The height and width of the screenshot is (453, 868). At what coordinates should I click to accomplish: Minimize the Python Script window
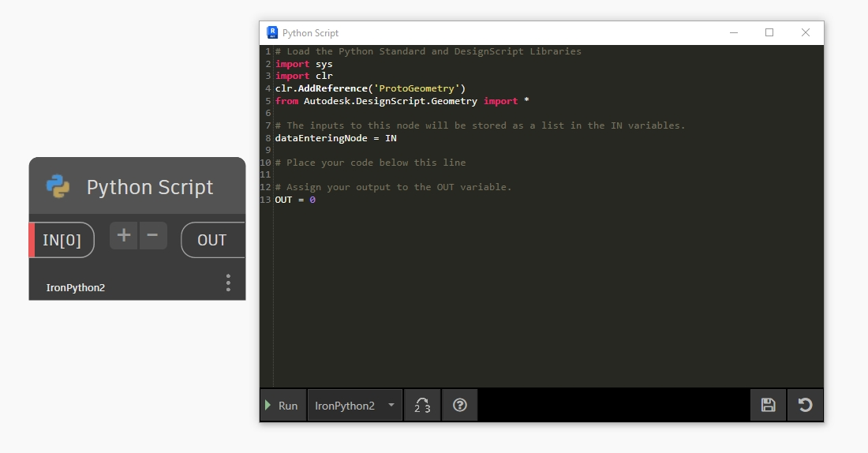coord(734,32)
